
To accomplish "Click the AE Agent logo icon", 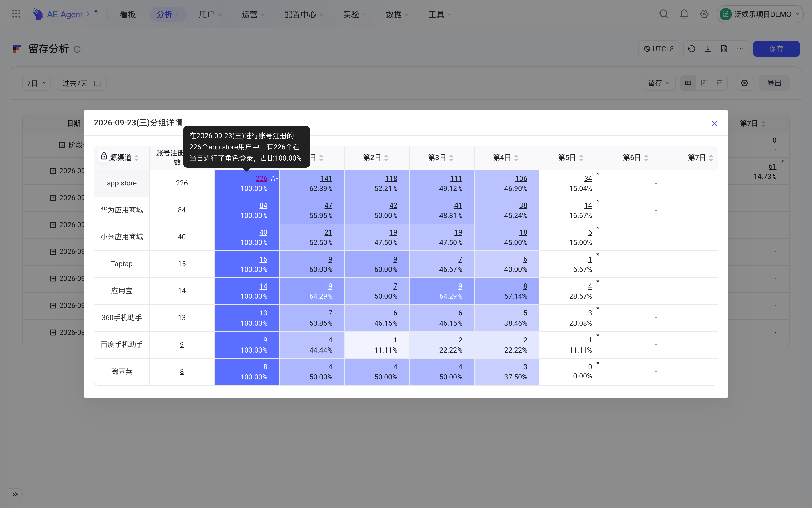I will [x=37, y=14].
